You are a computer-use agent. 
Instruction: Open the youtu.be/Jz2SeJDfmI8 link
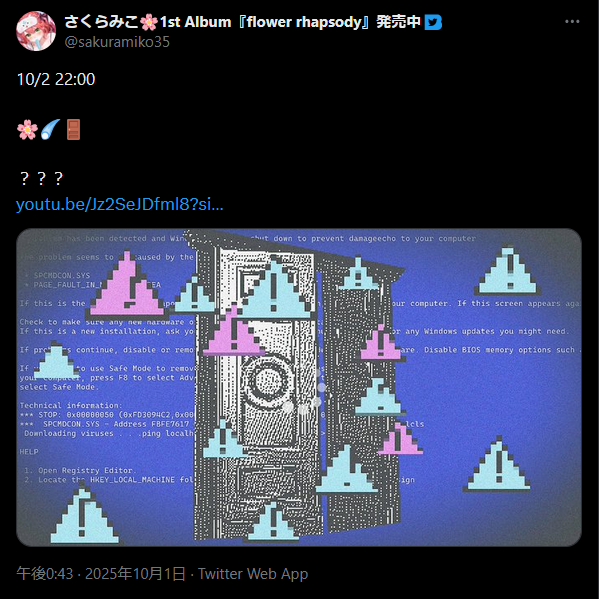[x=120, y=204]
